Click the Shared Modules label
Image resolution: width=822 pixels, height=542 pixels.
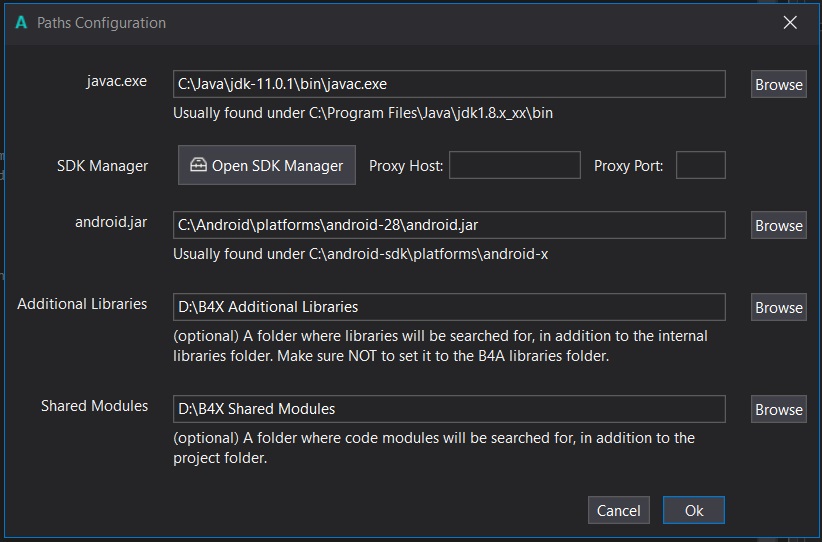pos(94,406)
